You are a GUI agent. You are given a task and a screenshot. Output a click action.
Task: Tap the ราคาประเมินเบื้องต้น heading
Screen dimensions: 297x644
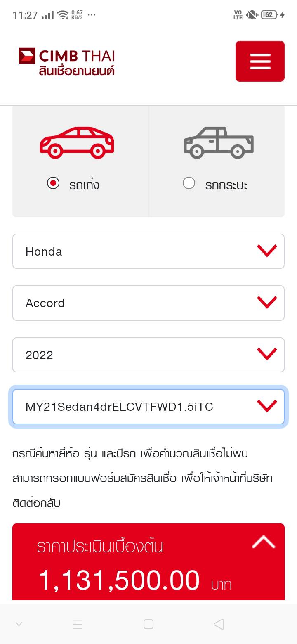tap(100, 547)
